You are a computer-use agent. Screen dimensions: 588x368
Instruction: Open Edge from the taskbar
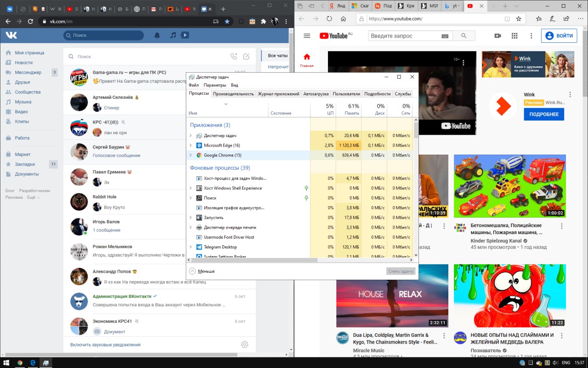tap(33, 362)
